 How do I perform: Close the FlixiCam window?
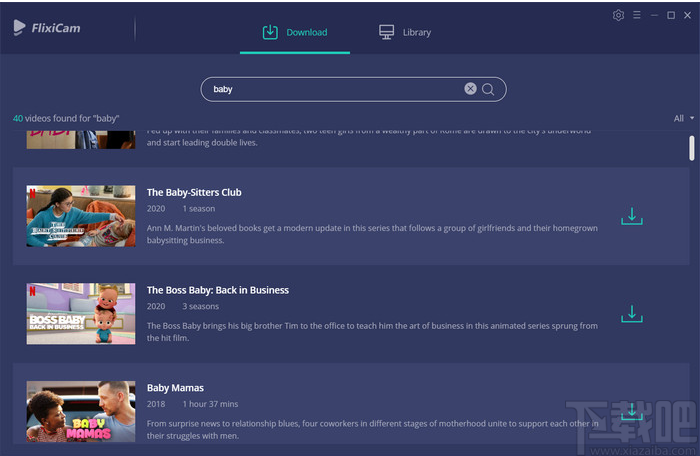click(x=688, y=15)
